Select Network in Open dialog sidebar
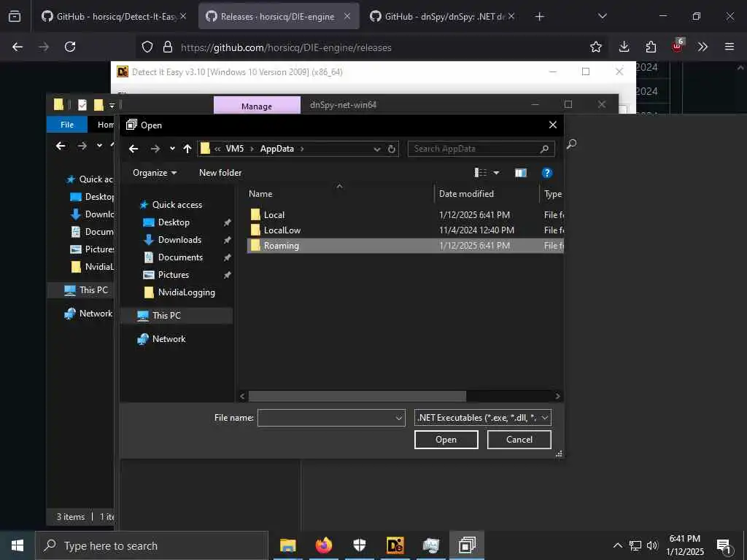747x560 pixels. pos(169,339)
